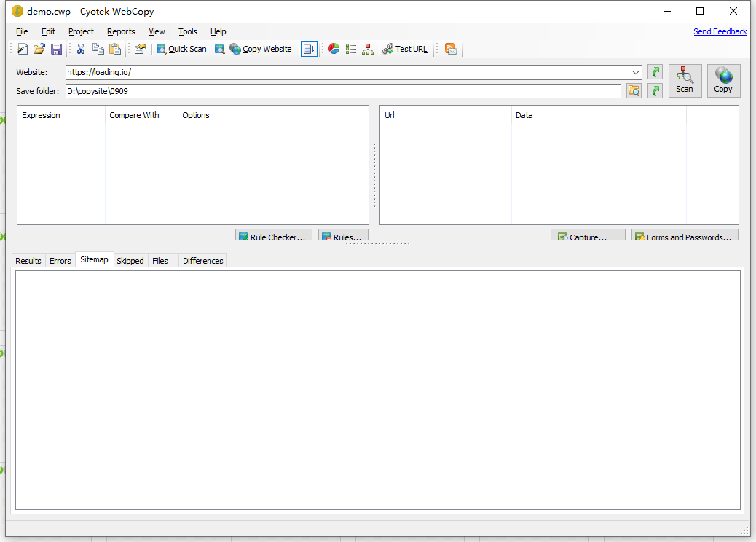The width and height of the screenshot is (756, 542).
Task: Open the View menu
Action: 157,31
